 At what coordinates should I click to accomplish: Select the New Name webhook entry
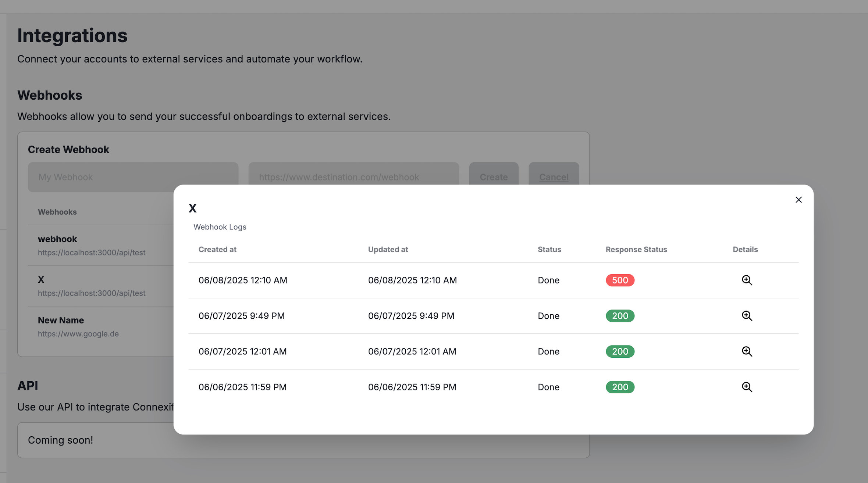coord(61,320)
